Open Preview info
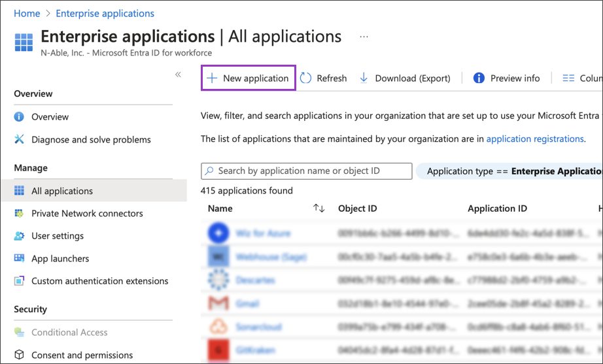Viewport: 603px width, 364px height. 506,78
